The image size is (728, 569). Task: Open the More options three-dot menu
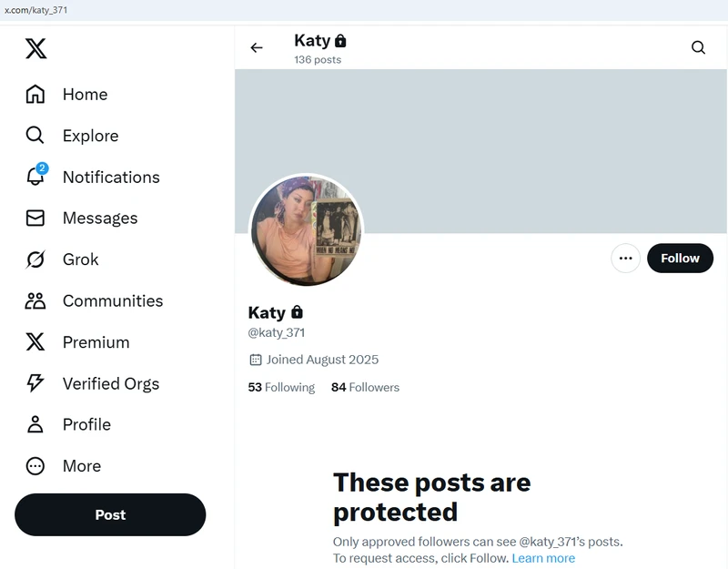coord(625,258)
